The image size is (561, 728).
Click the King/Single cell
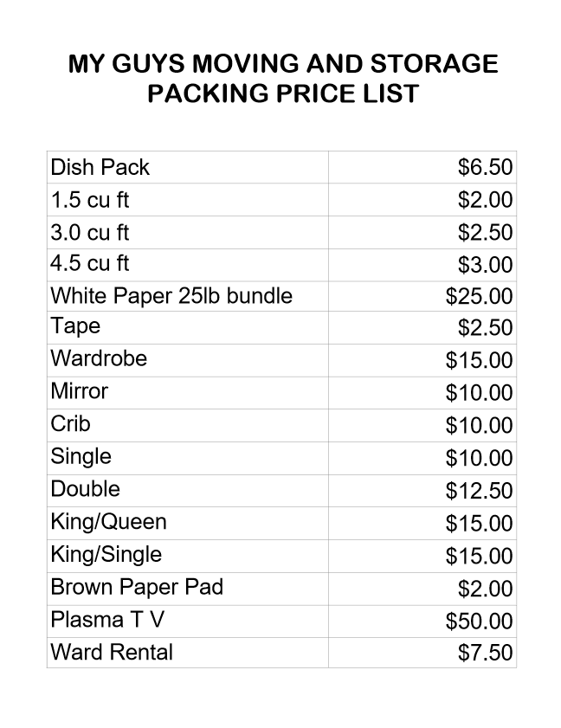[x=188, y=556]
